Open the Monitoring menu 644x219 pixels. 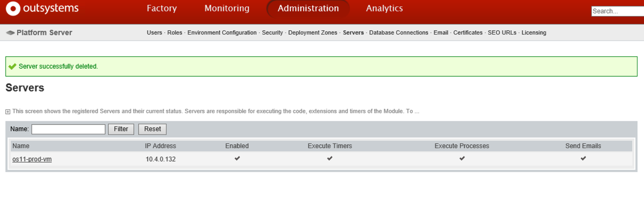pyautogui.click(x=226, y=8)
